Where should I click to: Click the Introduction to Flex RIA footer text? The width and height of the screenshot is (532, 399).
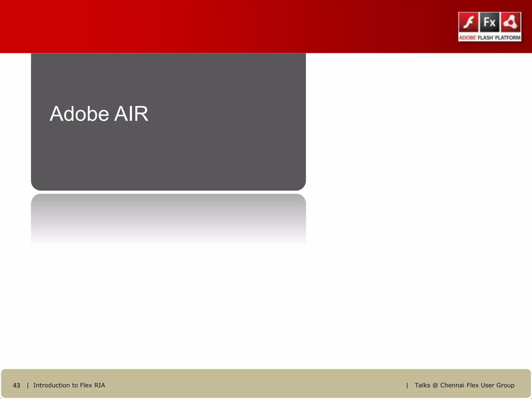click(x=69, y=385)
